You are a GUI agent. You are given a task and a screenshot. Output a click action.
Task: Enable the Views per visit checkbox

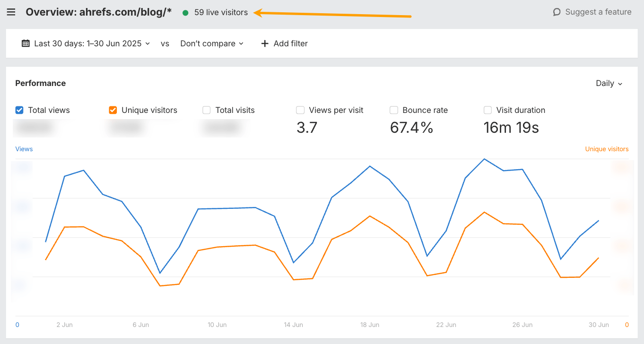(300, 110)
